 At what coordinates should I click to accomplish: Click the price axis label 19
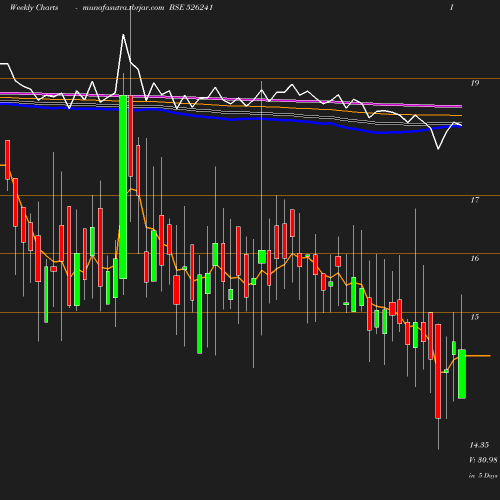click(475, 83)
